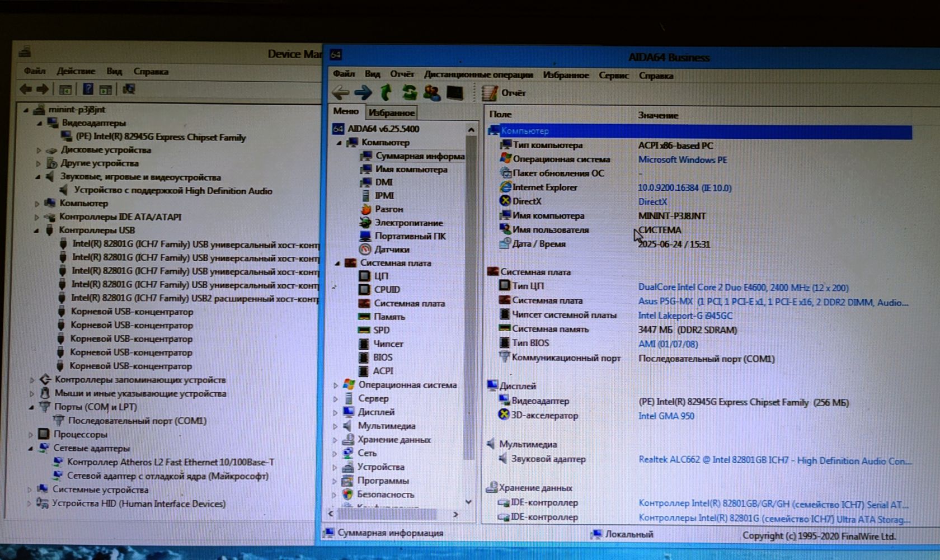Switch to Избранное tab in AIDA64 panel
Image resolution: width=940 pixels, height=560 pixels.
point(392,112)
